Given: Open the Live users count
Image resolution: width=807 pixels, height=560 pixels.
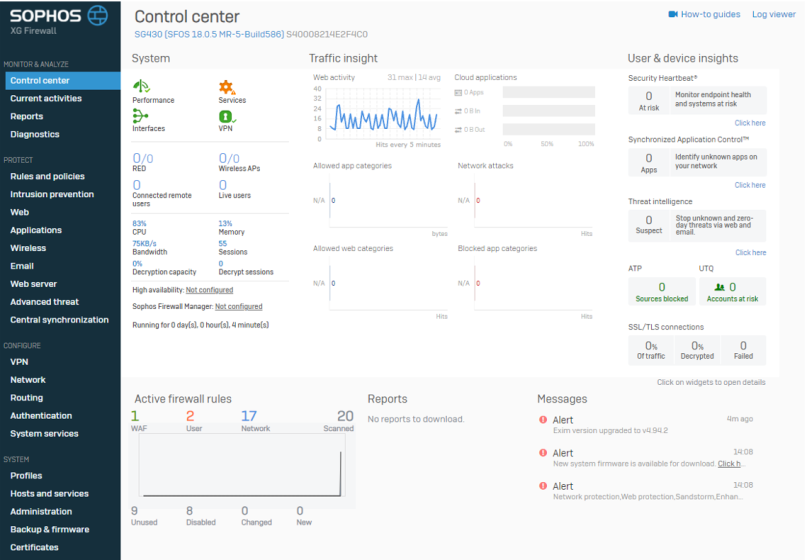Looking at the screenshot, I should point(222,185).
